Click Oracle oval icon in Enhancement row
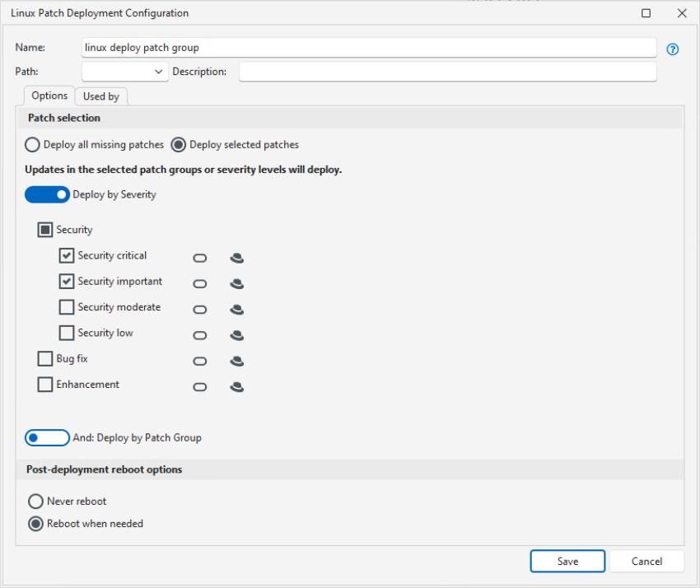 199,386
